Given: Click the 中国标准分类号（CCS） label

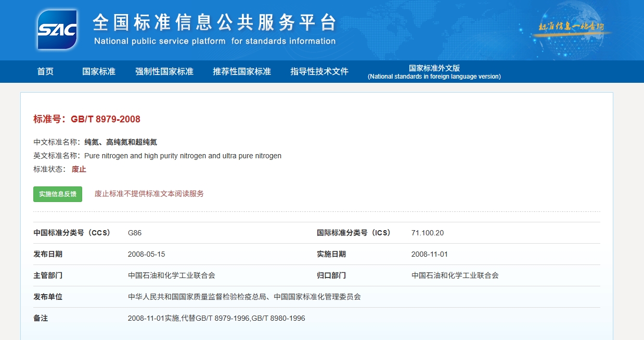Looking at the screenshot, I should 73,233.
